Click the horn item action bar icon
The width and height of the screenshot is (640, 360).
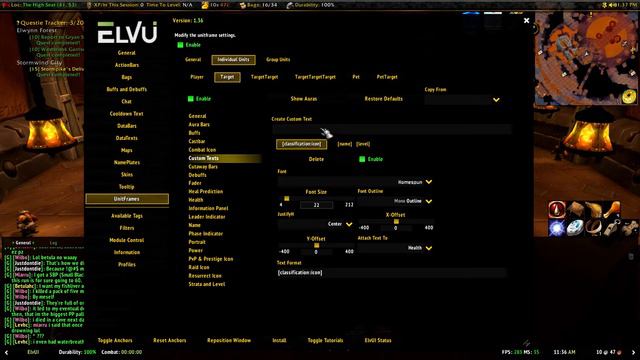593,209
